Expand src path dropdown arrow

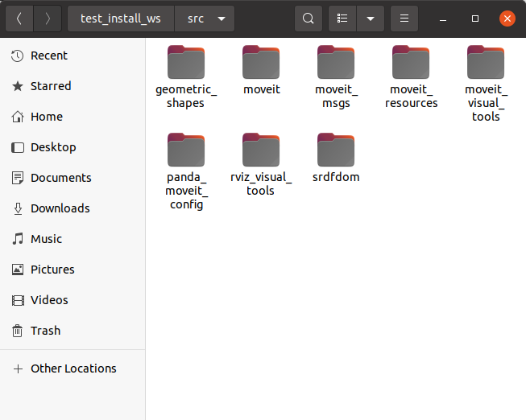click(x=222, y=19)
